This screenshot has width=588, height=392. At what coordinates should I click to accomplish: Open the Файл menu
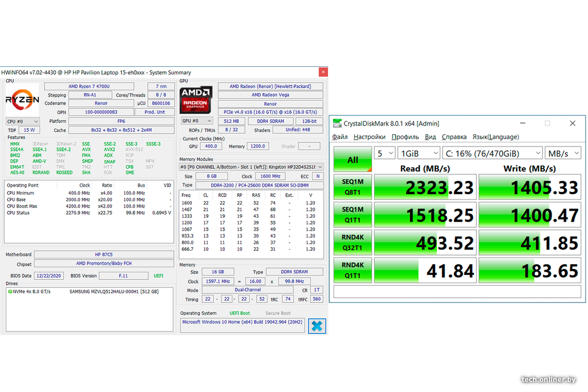[340, 137]
